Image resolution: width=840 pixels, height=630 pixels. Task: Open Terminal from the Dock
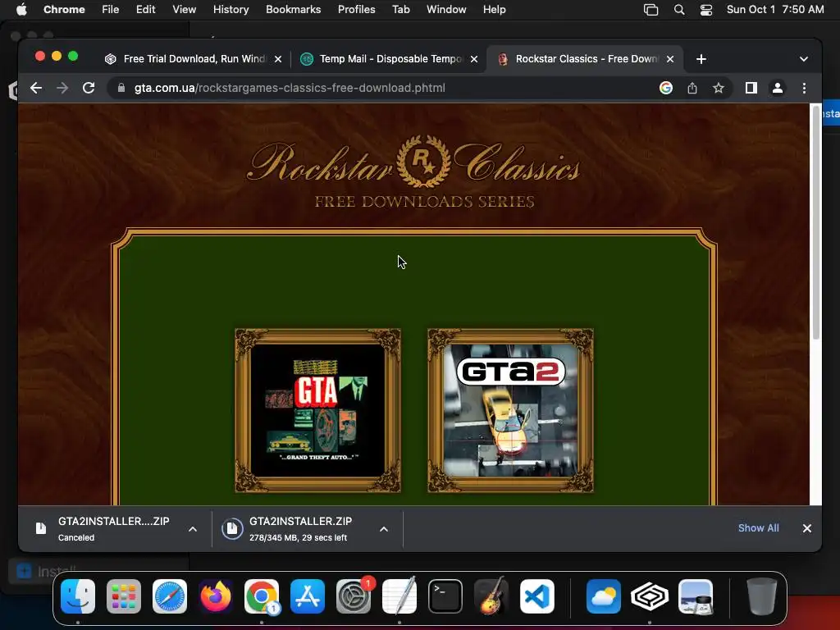[445, 596]
